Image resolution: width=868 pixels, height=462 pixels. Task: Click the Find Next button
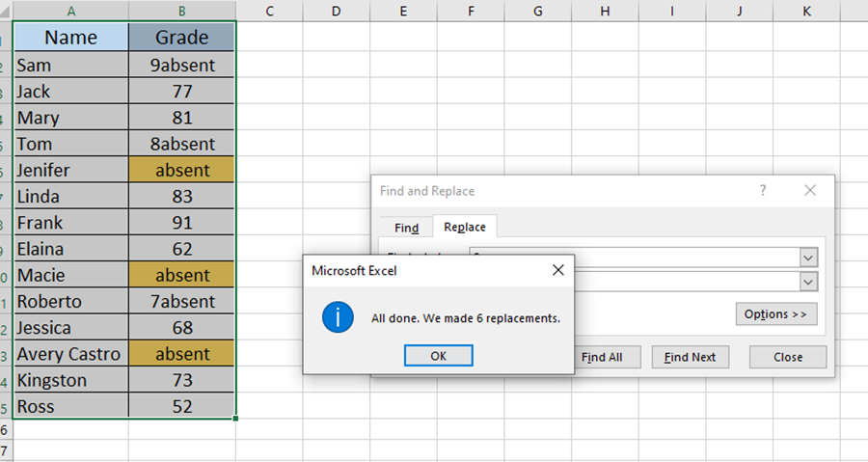pos(690,358)
